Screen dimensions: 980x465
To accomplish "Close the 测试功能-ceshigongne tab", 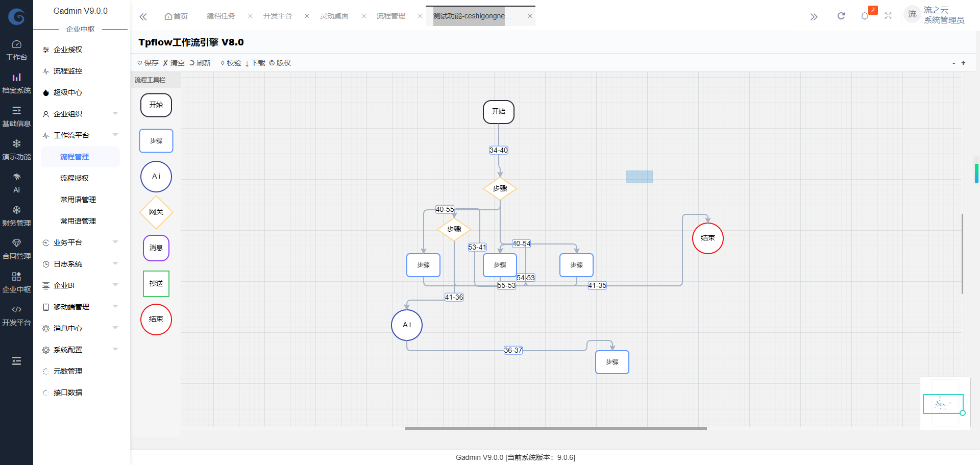I will pyautogui.click(x=530, y=16).
